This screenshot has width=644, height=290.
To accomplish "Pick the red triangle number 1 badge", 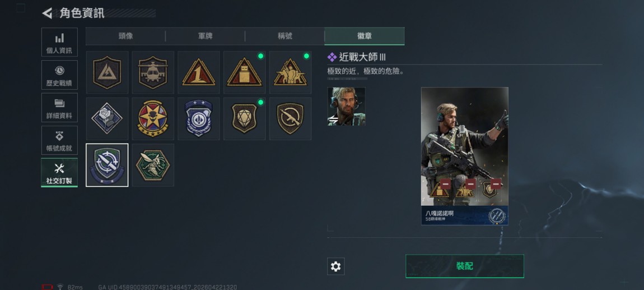I will [198, 72].
